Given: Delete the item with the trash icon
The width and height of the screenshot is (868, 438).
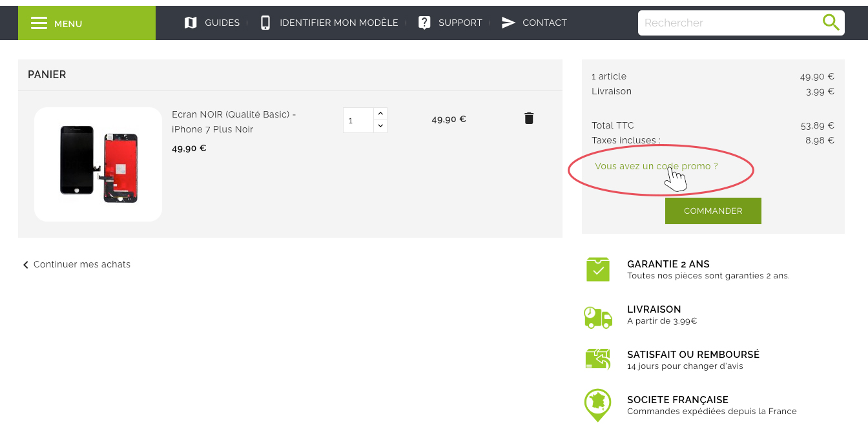Looking at the screenshot, I should 529,118.
